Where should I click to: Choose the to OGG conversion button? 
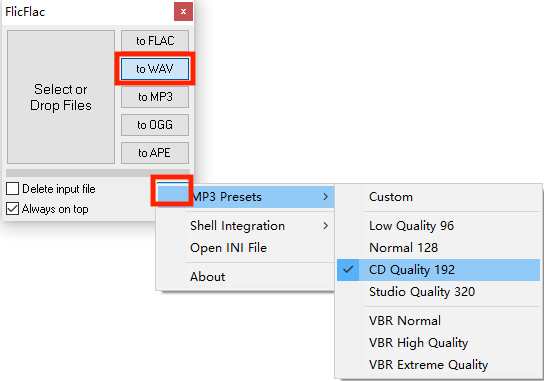[155, 125]
